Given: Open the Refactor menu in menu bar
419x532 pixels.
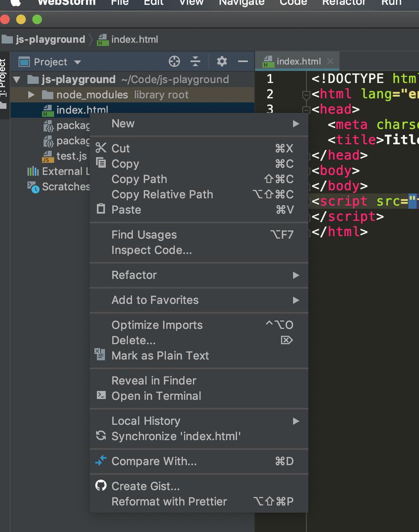Looking at the screenshot, I should [344, 3].
